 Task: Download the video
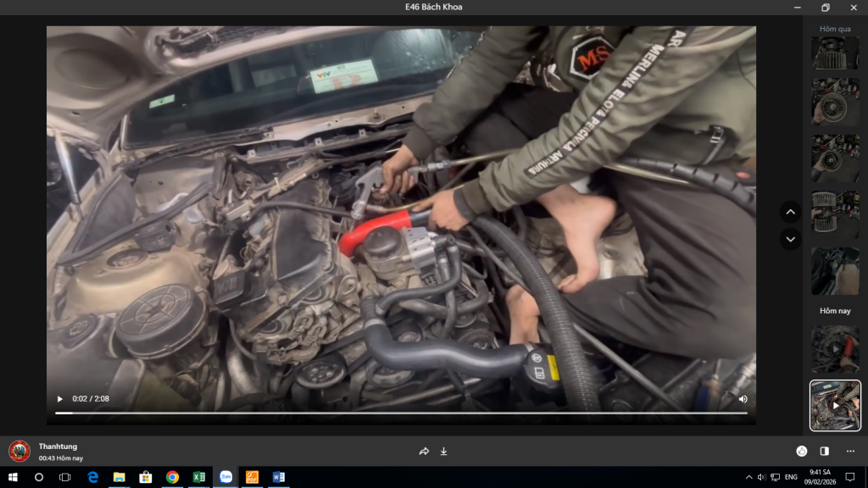[x=443, y=452]
